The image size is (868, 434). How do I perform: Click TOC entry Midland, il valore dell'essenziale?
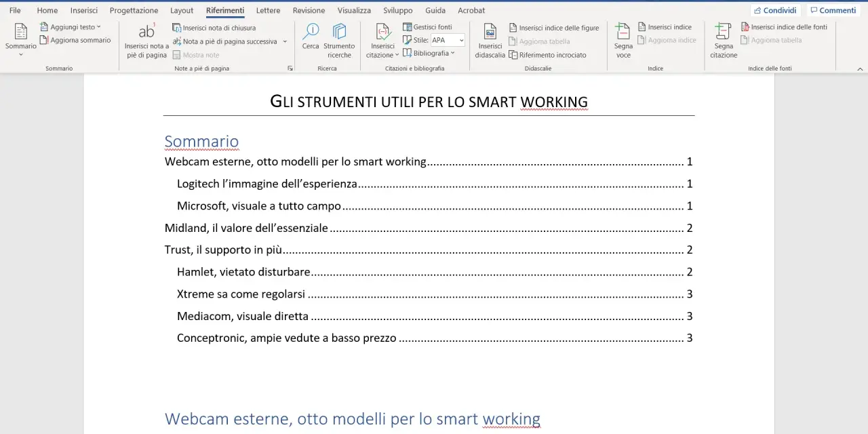pos(429,228)
